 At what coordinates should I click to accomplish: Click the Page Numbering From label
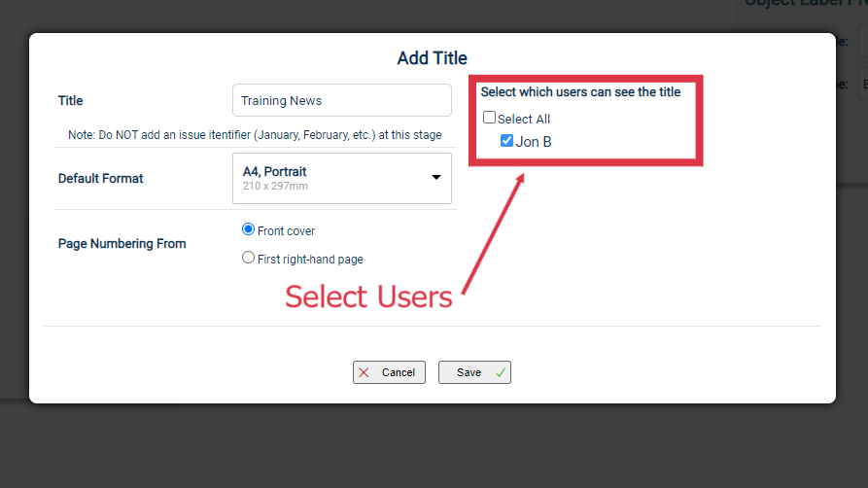click(122, 244)
